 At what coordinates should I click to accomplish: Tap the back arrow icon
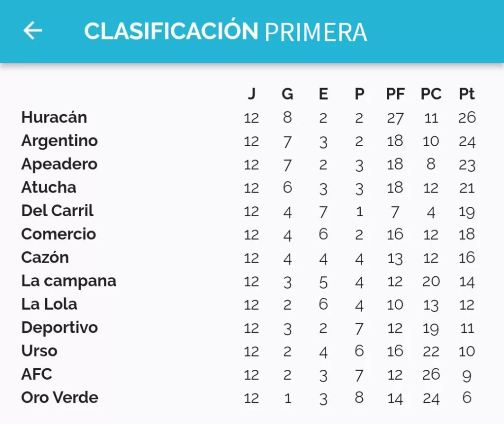click(33, 31)
